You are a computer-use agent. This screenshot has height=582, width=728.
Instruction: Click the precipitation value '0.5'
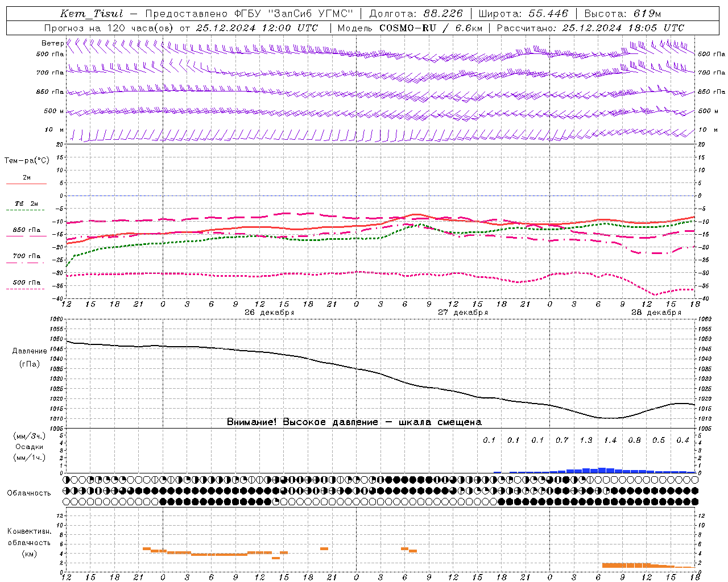tap(659, 440)
